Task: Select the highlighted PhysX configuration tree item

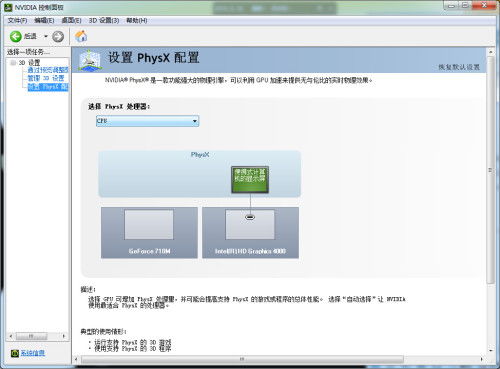Action: click(x=48, y=87)
